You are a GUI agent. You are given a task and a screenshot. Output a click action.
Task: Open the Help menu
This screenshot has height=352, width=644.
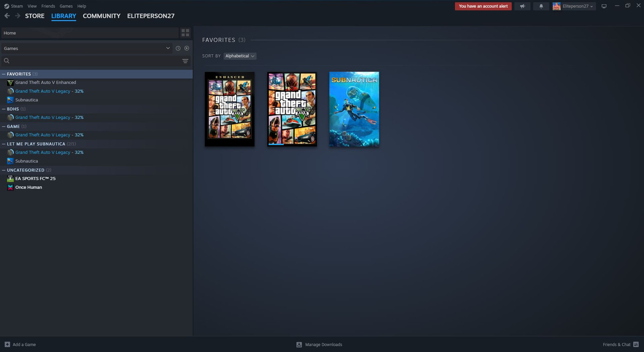[x=82, y=6]
